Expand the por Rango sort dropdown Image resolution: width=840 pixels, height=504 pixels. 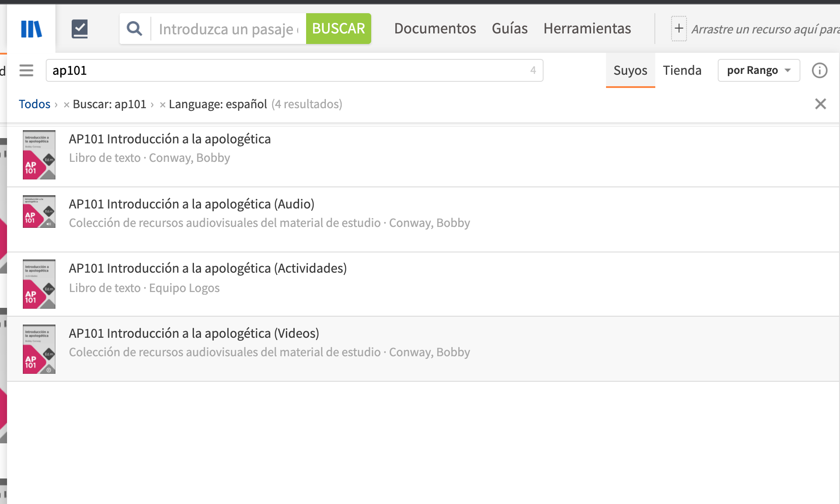tap(759, 70)
